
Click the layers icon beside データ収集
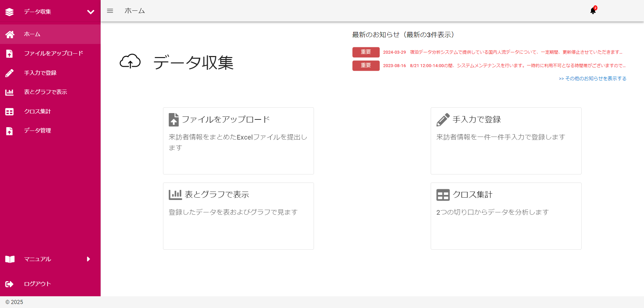coord(10,11)
